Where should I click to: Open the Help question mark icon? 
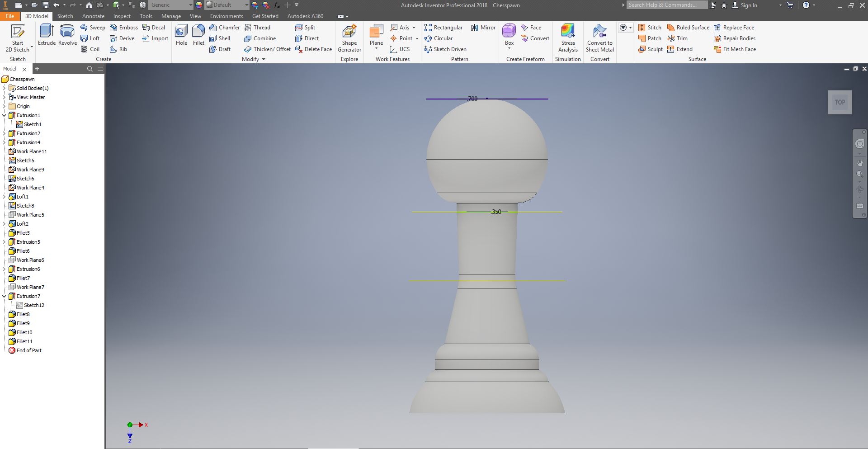(806, 5)
